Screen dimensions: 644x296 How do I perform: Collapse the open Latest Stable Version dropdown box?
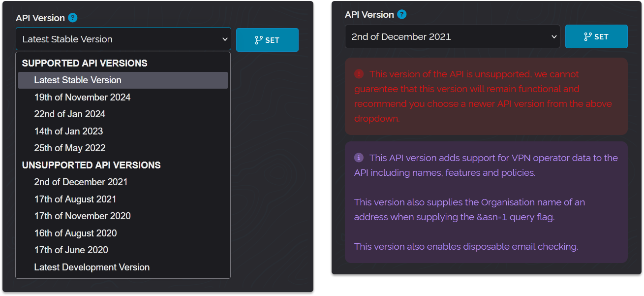[123, 39]
